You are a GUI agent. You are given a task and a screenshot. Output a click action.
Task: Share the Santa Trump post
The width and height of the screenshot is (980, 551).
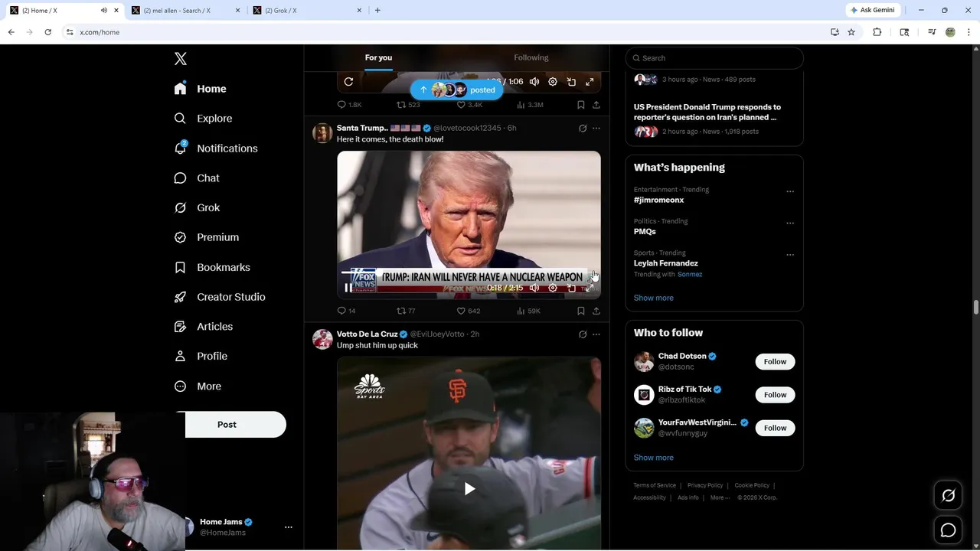pyautogui.click(x=596, y=311)
